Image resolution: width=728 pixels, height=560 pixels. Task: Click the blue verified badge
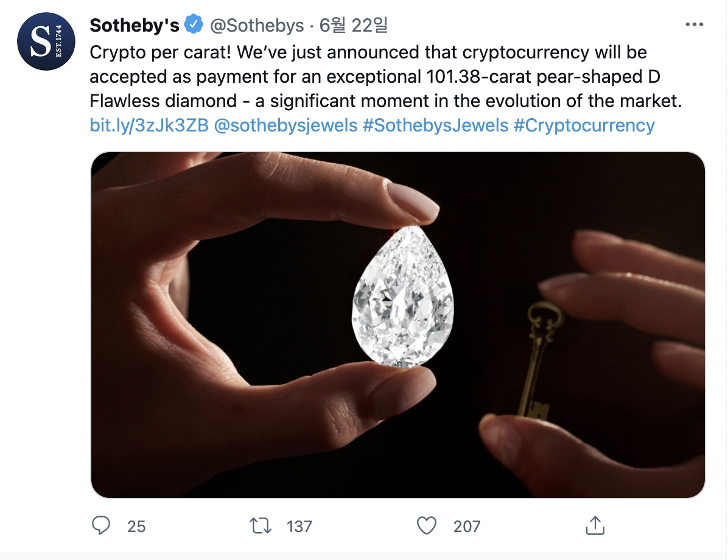[x=194, y=25]
